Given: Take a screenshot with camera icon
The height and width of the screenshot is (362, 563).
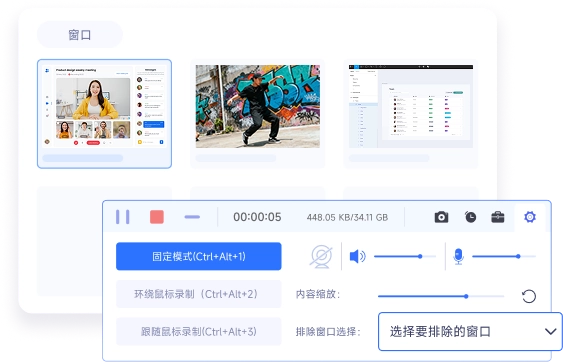Looking at the screenshot, I should 441,217.
